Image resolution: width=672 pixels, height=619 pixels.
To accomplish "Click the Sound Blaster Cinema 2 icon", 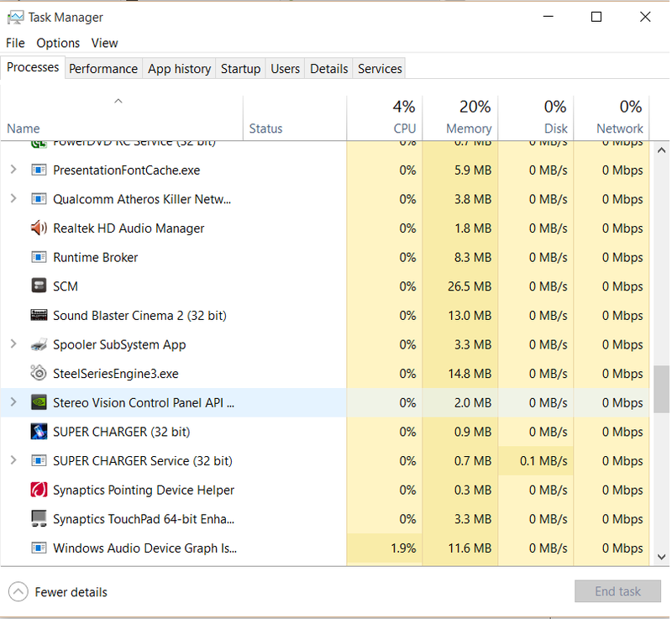I will coord(39,315).
